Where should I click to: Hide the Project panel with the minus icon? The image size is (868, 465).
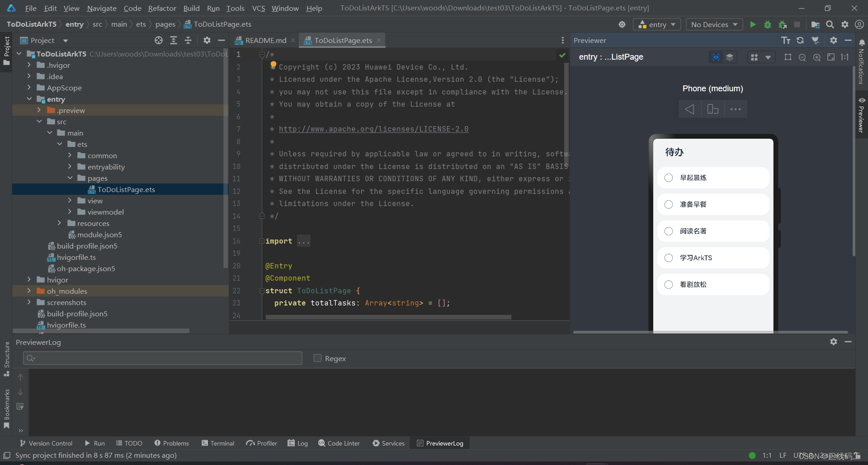pyautogui.click(x=222, y=40)
